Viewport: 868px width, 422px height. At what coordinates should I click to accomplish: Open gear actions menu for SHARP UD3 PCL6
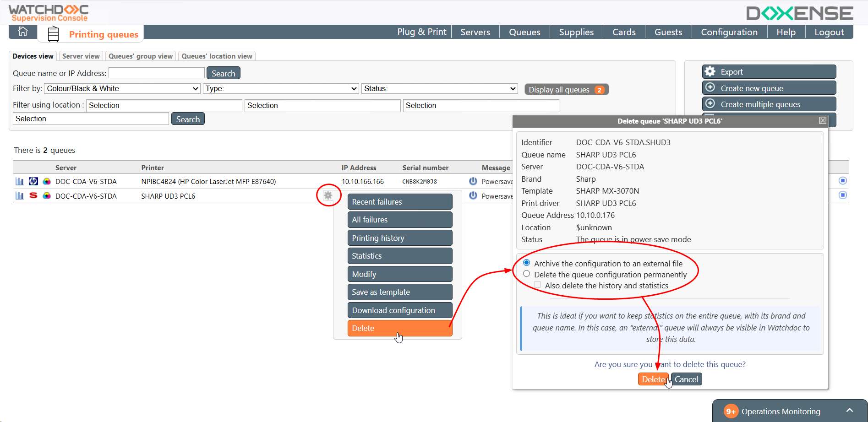pyautogui.click(x=328, y=195)
